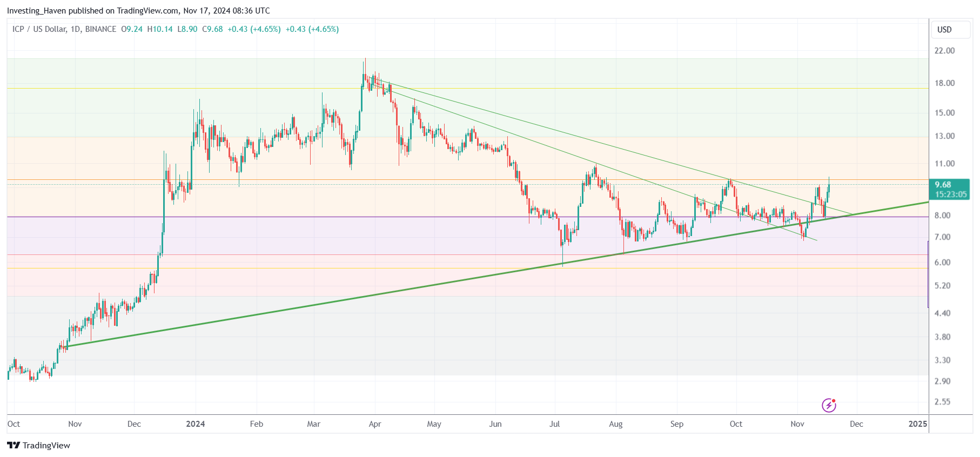
Task: Click the current price label 9.68
Action: 943,185
